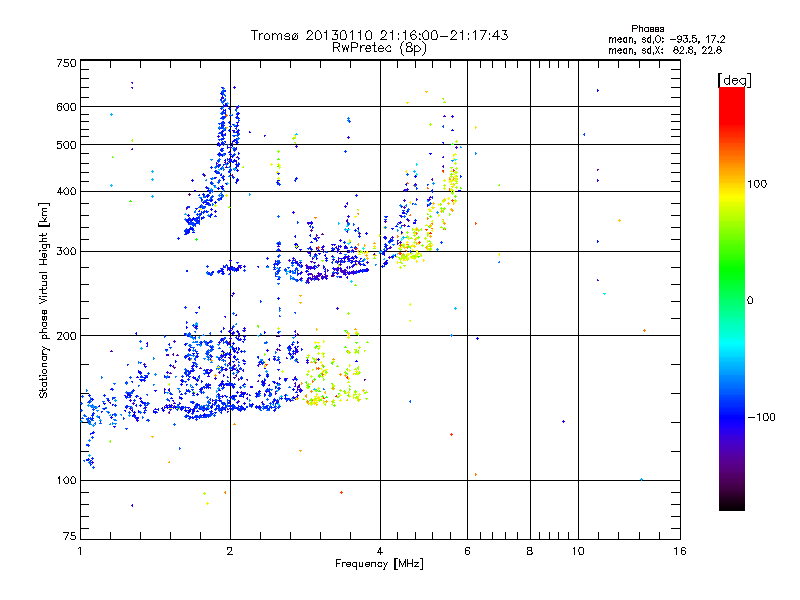The image size is (800, 600).
Task: Click the rainbow phase color bar
Action: [x=732, y=298]
